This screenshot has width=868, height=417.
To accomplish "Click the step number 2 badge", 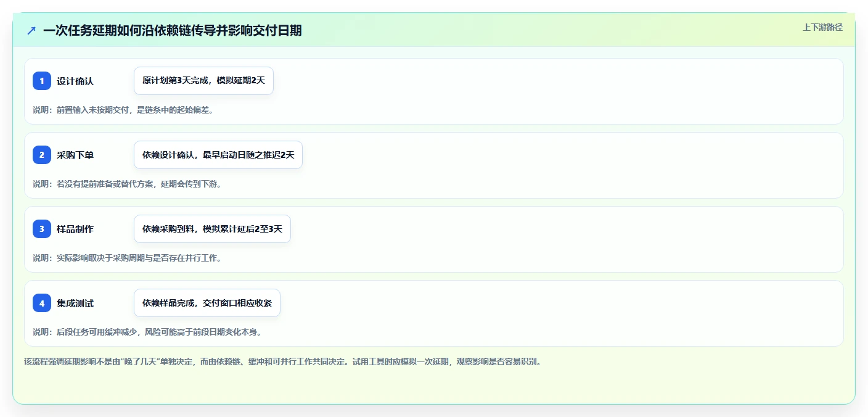I will (42, 155).
